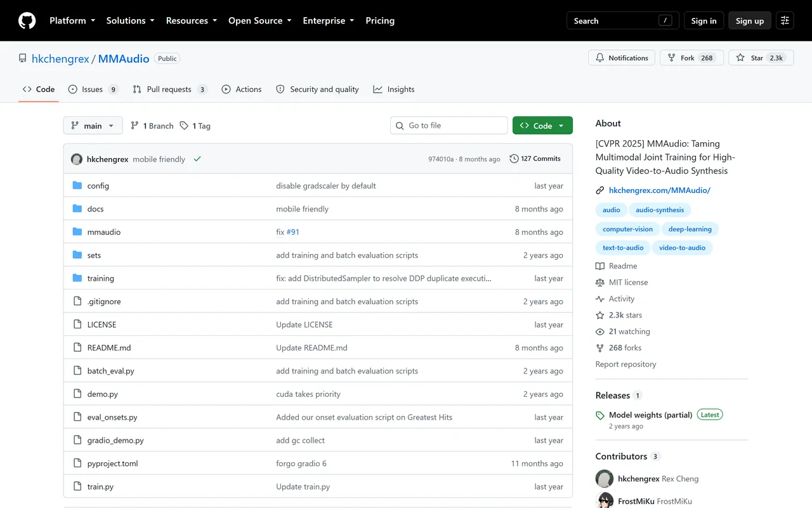The width and height of the screenshot is (812, 508).
Task: Click the training folder icon
Action: pyautogui.click(x=77, y=278)
